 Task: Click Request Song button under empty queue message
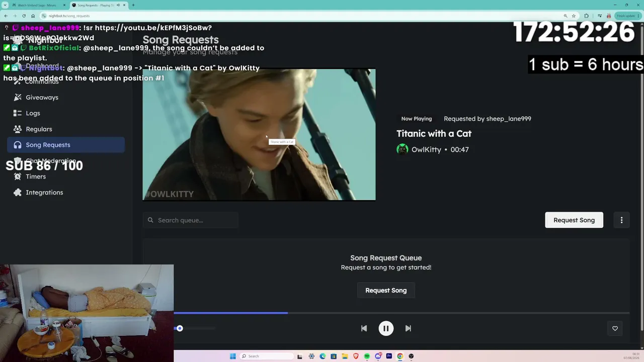pyautogui.click(x=386, y=290)
